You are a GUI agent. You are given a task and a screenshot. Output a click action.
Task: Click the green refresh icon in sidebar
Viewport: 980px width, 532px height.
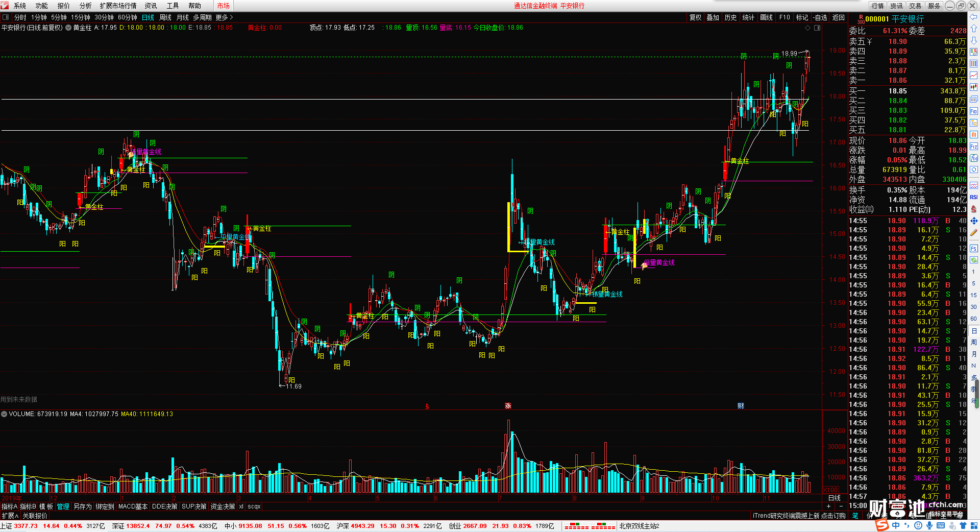[x=973, y=260]
